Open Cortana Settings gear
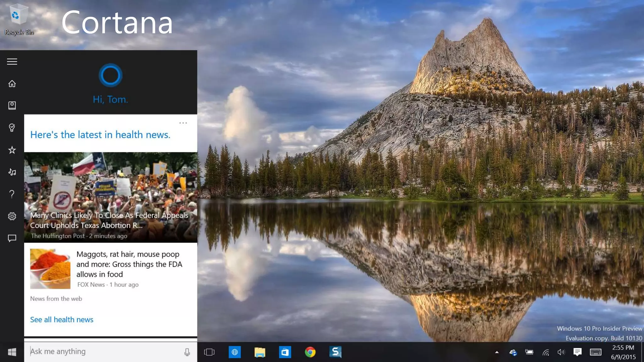 point(12,216)
